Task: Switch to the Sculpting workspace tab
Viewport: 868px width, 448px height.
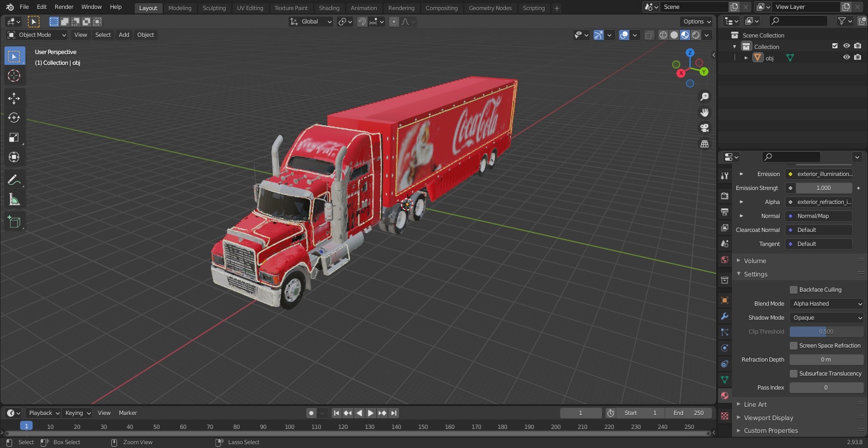Action: [x=214, y=8]
